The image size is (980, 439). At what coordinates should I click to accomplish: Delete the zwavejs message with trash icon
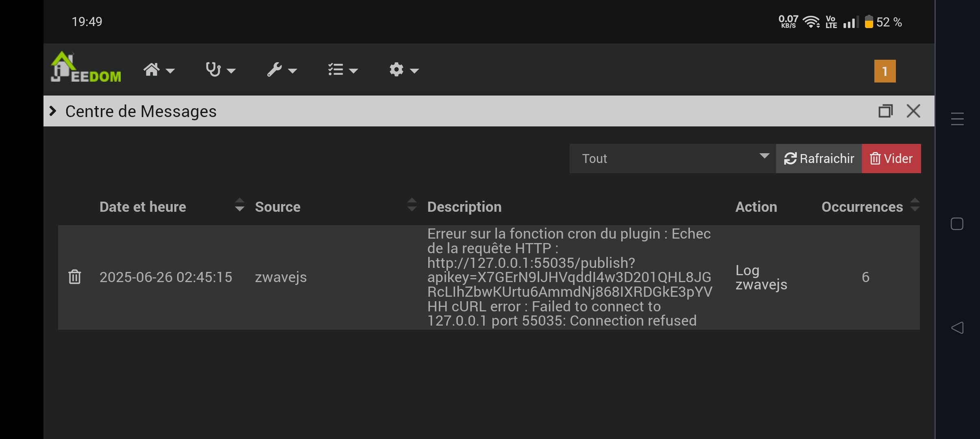(x=75, y=277)
